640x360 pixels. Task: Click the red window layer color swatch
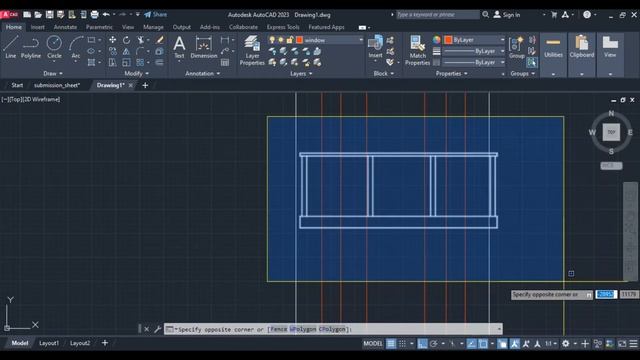pyautogui.click(x=299, y=40)
